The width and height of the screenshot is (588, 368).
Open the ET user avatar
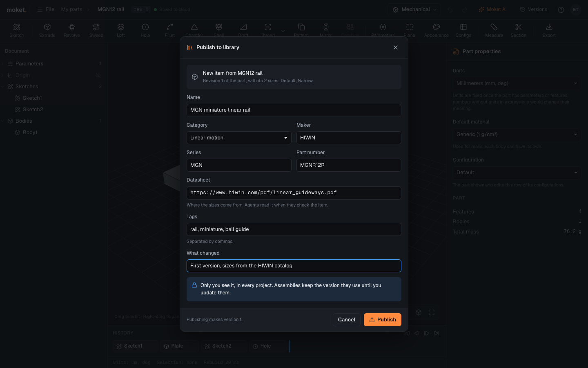(x=576, y=9)
